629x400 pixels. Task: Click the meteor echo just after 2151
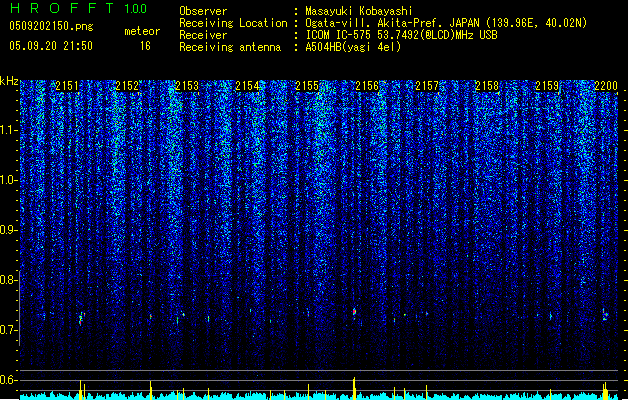pos(81,318)
